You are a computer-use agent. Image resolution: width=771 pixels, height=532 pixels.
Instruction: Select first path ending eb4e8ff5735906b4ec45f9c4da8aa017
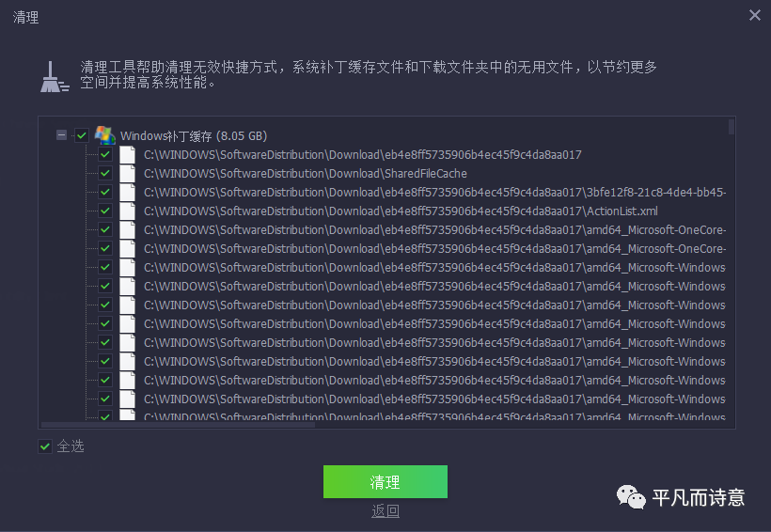[x=362, y=155]
